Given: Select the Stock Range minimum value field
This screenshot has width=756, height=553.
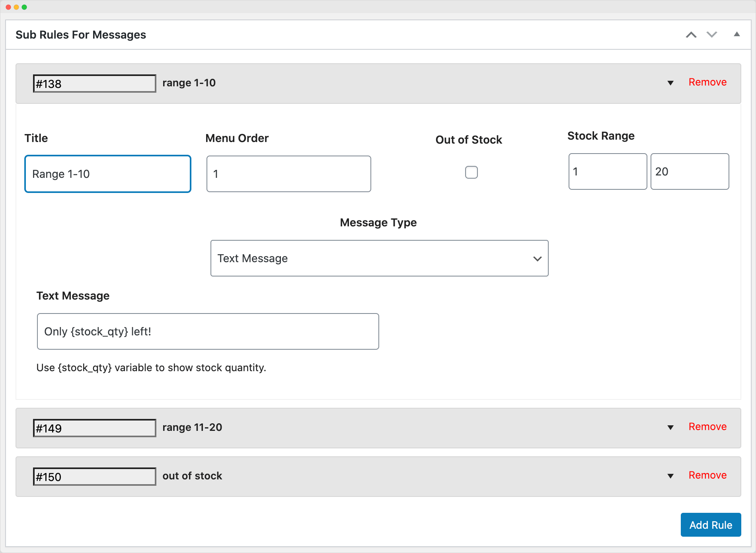Looking at the screenshot, I should [x=608, y=171].
